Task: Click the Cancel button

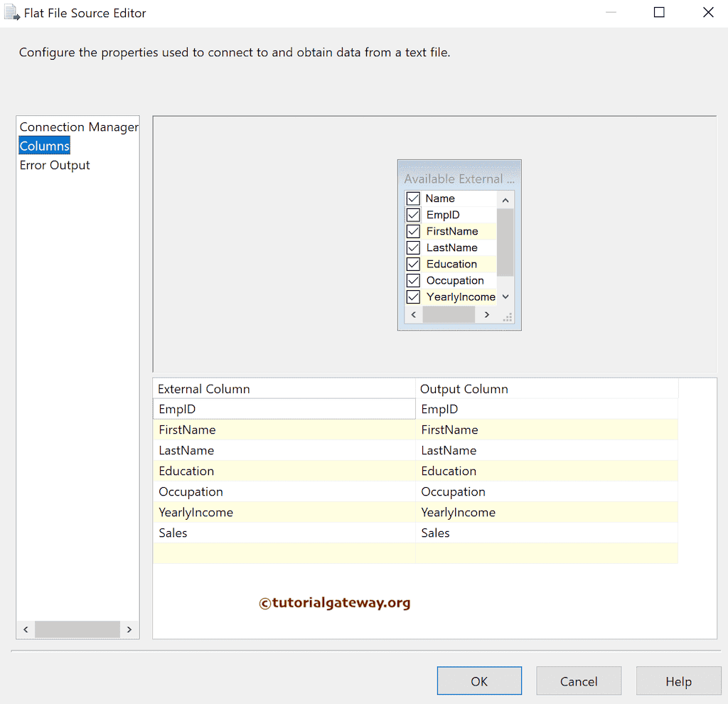Action: 578,681
